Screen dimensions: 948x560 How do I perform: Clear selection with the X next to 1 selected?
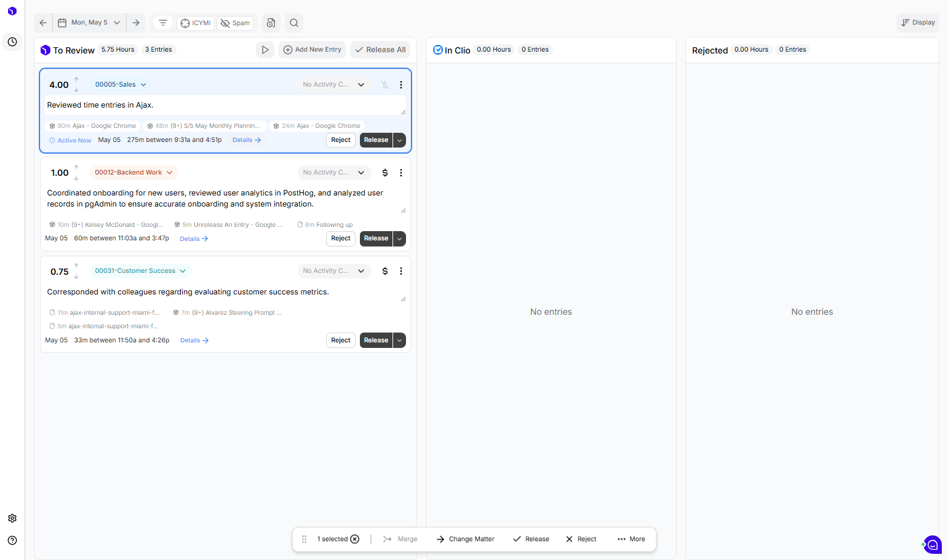pos(355,539)
